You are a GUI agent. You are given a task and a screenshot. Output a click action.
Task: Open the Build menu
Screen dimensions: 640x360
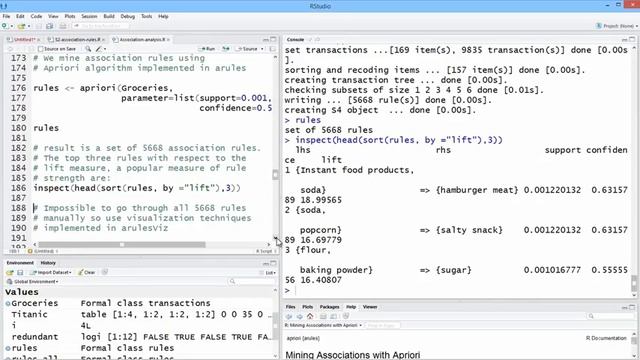(109, 16)
